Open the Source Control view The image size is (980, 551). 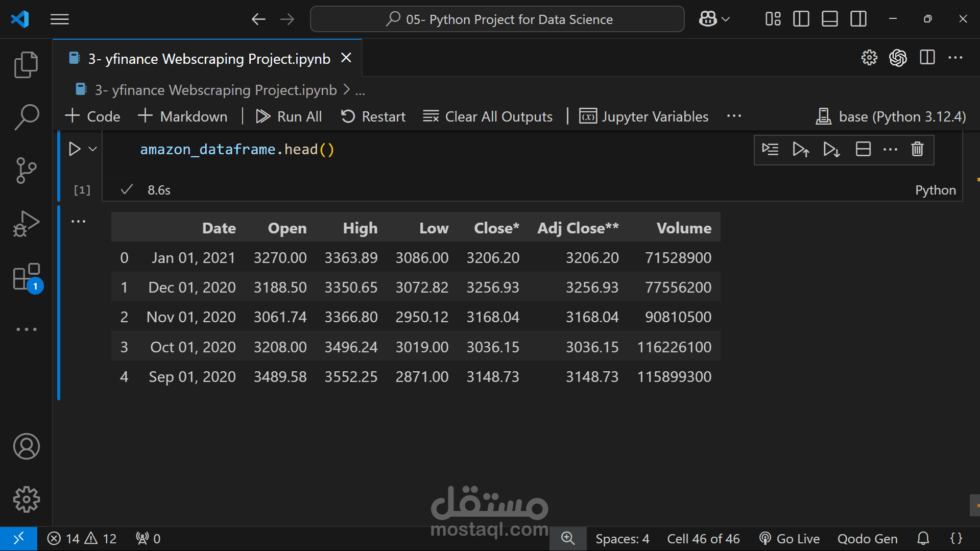[x=26, y=170]
